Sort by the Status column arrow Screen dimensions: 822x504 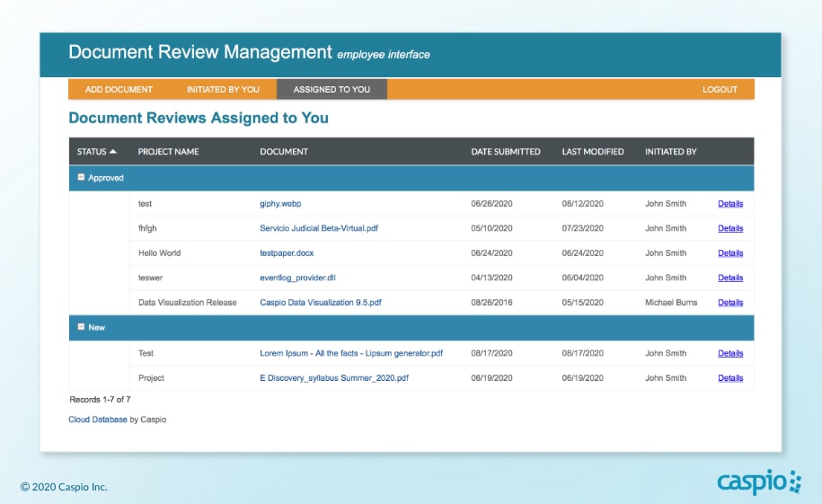[113, 152]
